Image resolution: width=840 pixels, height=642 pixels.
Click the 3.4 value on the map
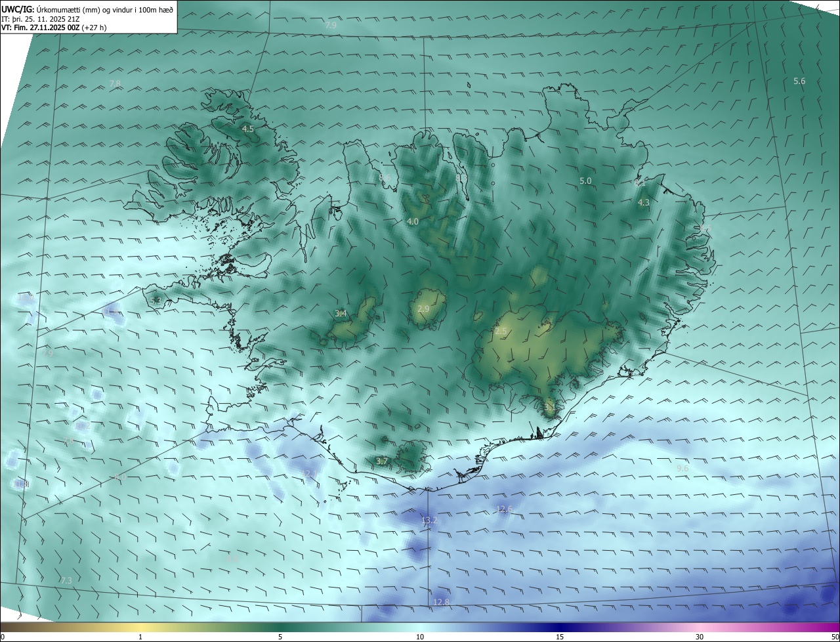pyautogui.click(x=341, y=314)
